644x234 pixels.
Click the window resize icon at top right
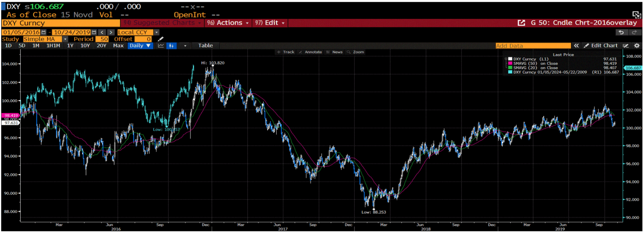[x=637, y=15]
